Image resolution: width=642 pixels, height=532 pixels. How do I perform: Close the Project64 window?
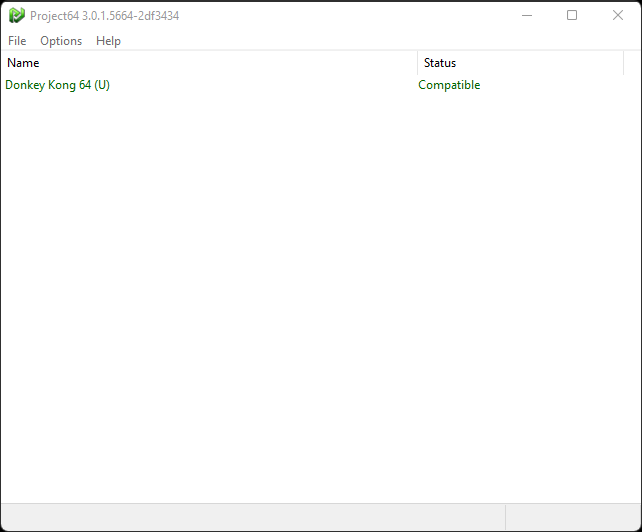pyautogui.click(x=618, y=16)
